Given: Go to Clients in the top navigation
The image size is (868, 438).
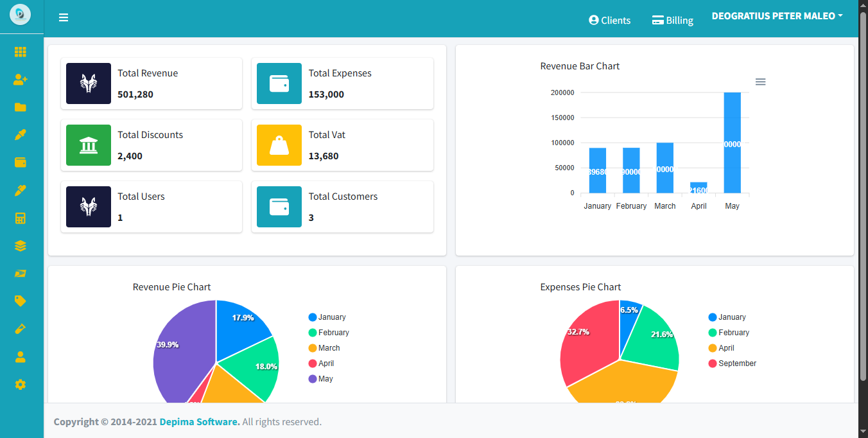Looking at the screenshot, I should [610, 21].
